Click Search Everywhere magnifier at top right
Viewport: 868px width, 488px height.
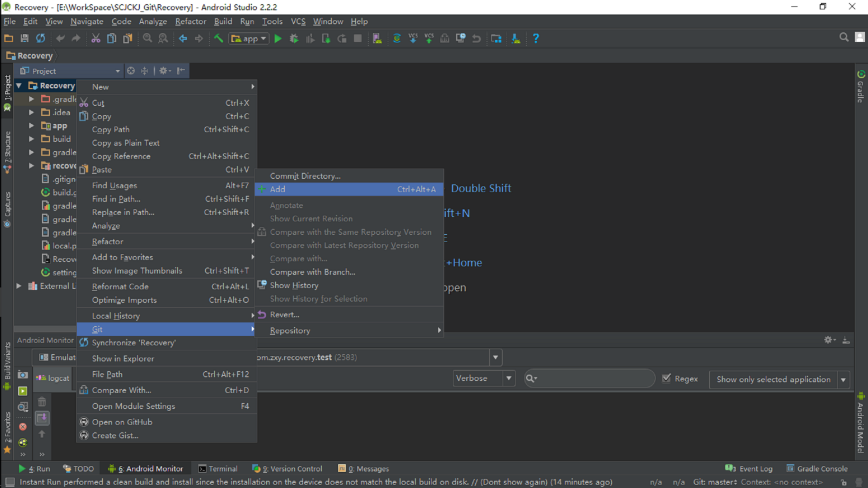844,37
